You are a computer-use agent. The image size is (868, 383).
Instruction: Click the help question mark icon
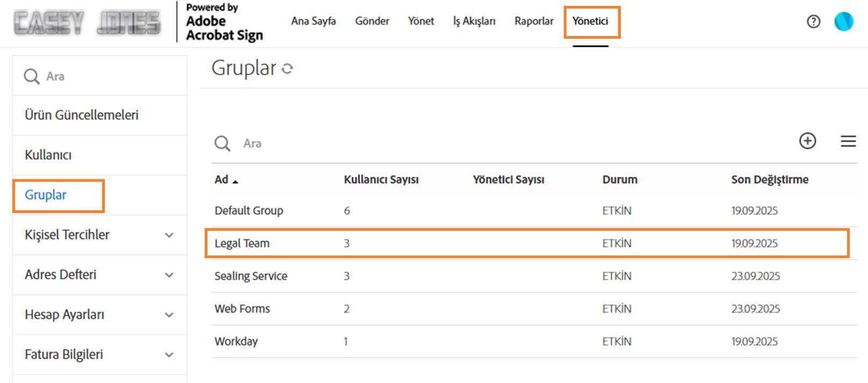[x=813, y=22]
